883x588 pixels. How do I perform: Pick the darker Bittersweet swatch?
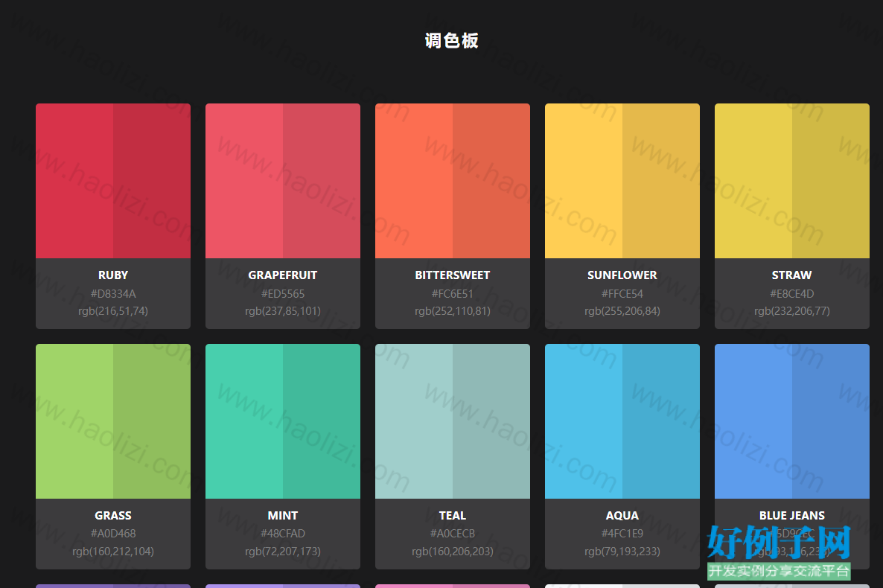491,181
